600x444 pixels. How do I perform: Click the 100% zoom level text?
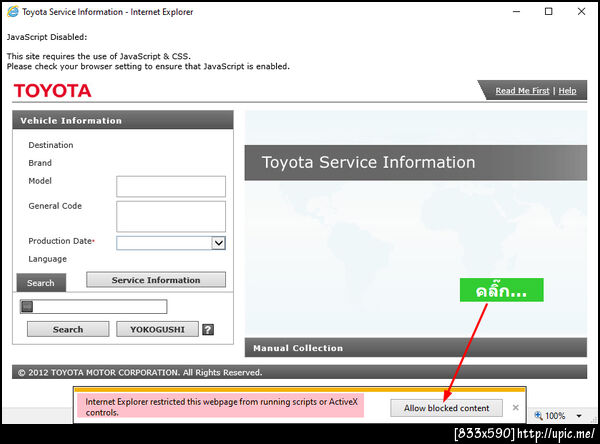[x=555, y=416]
